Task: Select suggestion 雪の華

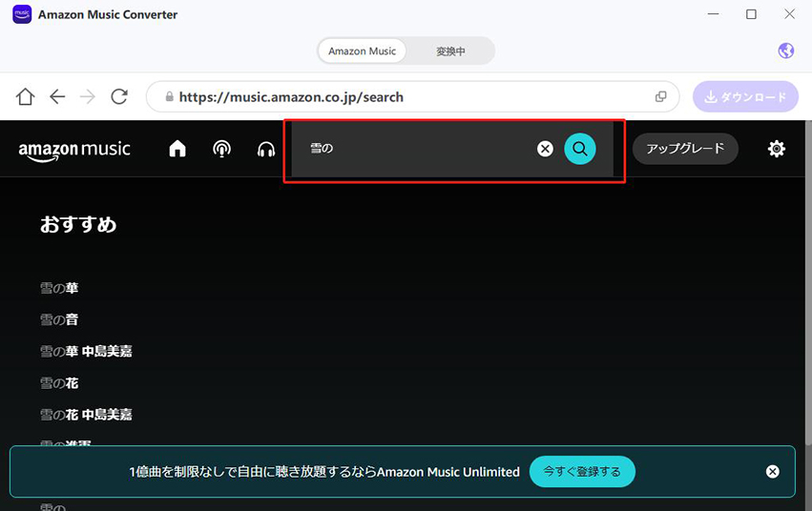Action: (59, 288)
